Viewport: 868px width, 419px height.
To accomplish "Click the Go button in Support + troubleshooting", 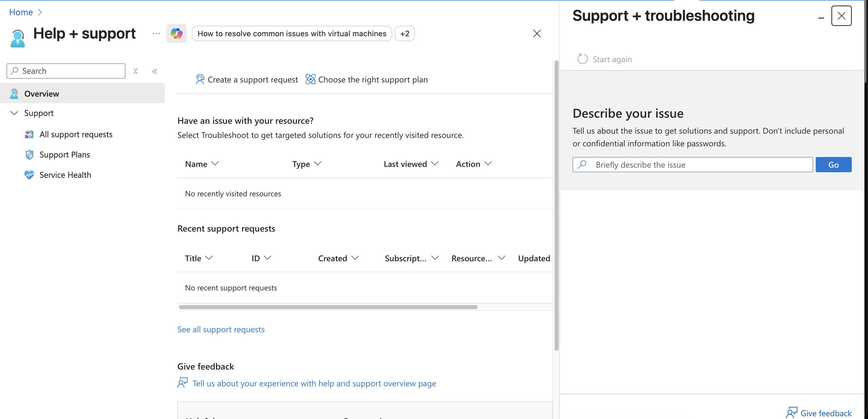I will pyautogui.click(x=833, y=164).
